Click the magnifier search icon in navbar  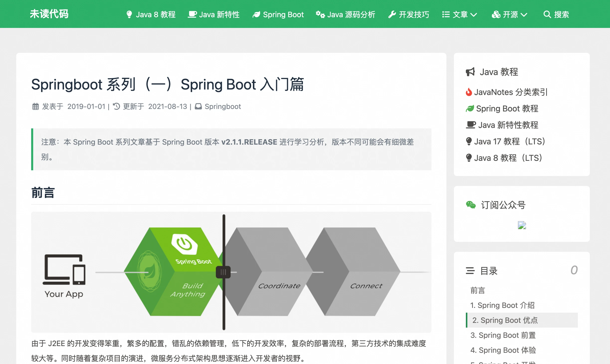[547, 14]
